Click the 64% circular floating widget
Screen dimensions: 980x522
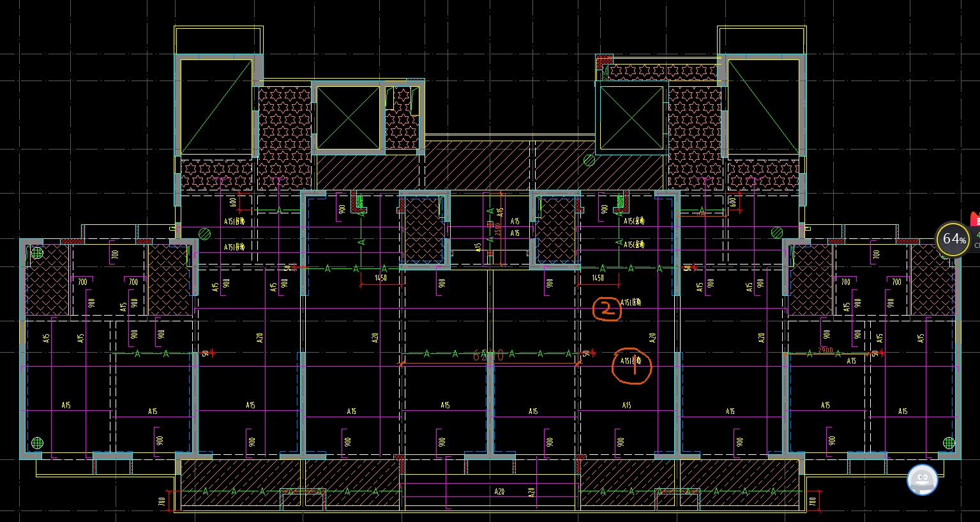[x=954, y=239]
